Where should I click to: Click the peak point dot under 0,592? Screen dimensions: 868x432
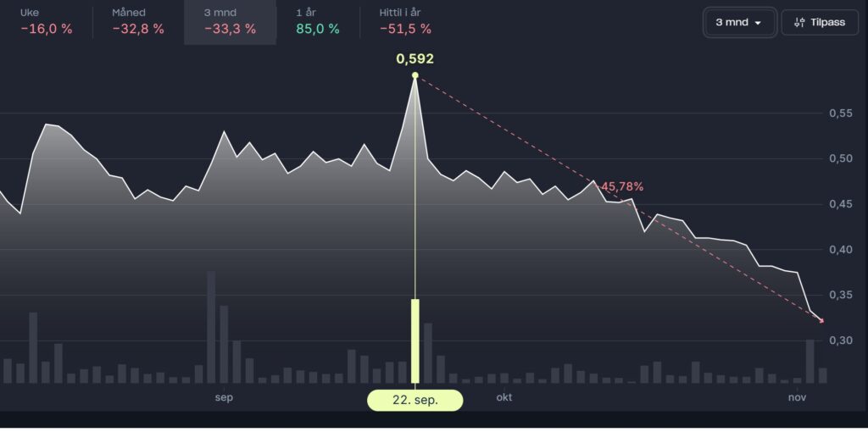[x=415, y=75]
